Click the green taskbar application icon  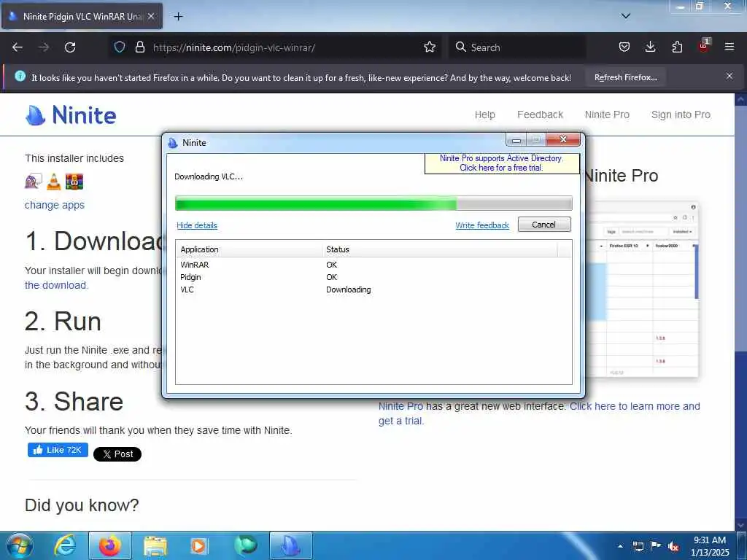(245, 545)
